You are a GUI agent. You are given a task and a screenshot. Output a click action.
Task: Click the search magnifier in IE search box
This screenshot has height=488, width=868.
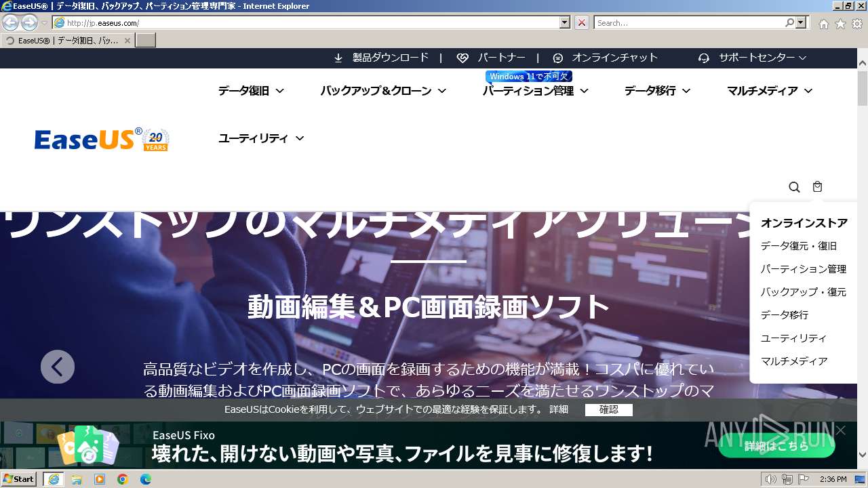(789, 22)
